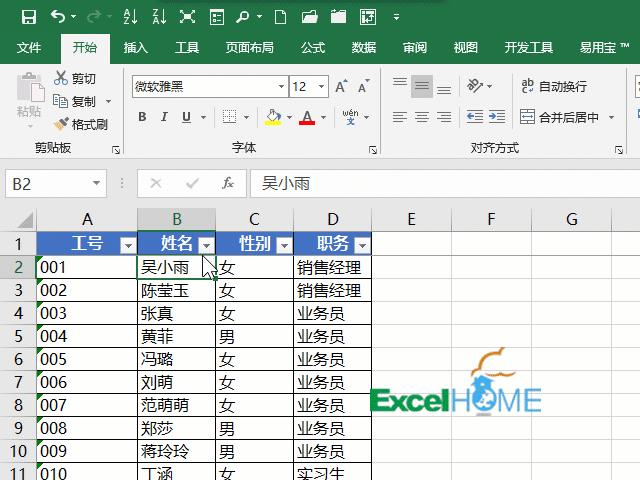Create new blank document icon
Image resolution: width=640 pixels, height=480 pixels.
[280, 17]
